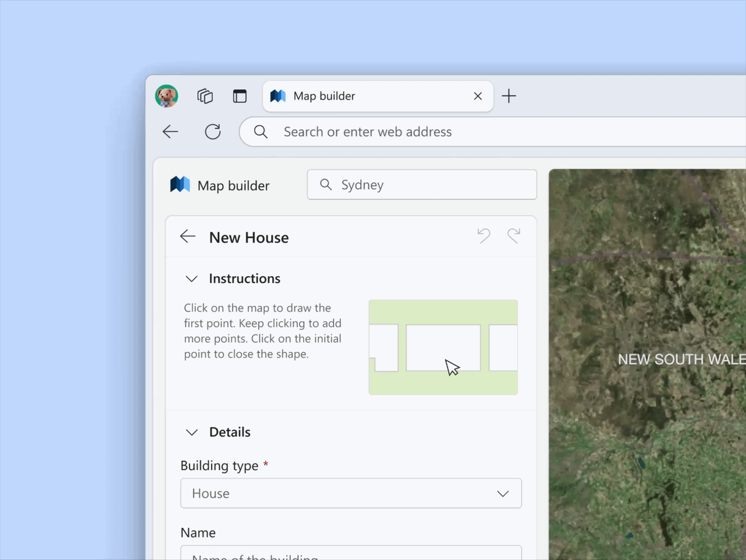Click the Details heading

coord(230,432)
